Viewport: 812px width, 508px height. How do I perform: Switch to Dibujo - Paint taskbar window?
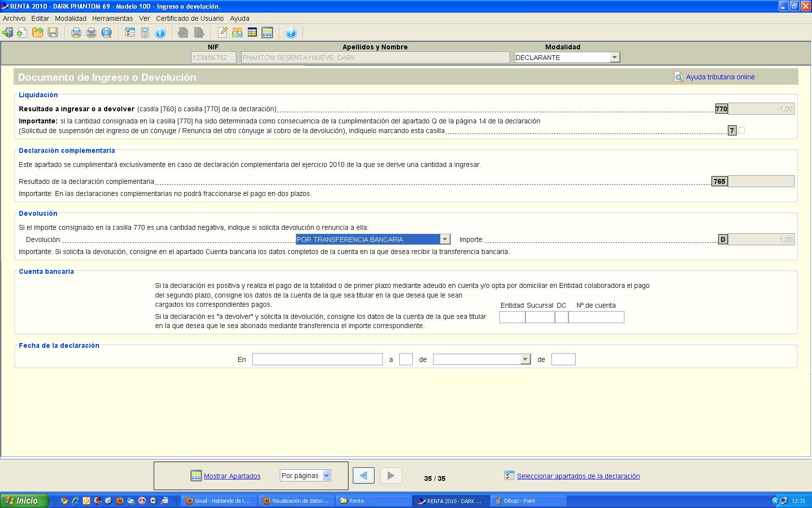[528, 501]
